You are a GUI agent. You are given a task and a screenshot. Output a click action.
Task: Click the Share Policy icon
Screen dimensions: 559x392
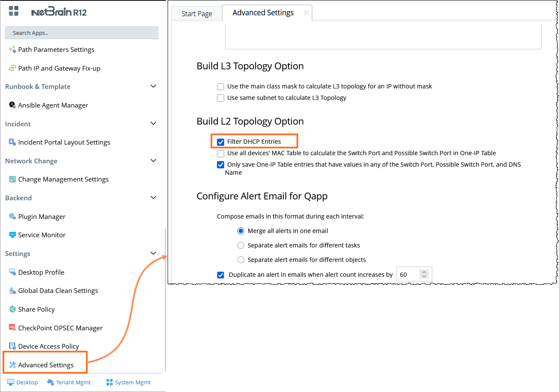pos(12,309)
